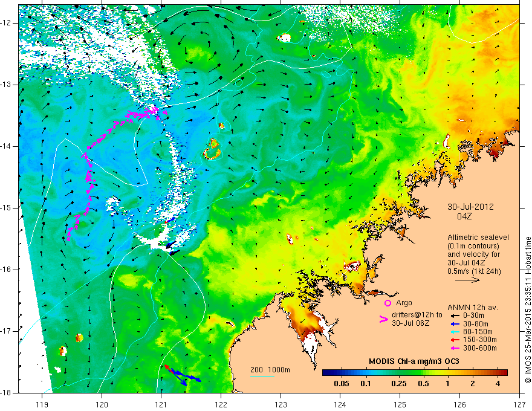Click the 0.5m/s velocity scale arrow
This screenshot has width=532, height=411.
pyautogui.click(x=467, y=280)
